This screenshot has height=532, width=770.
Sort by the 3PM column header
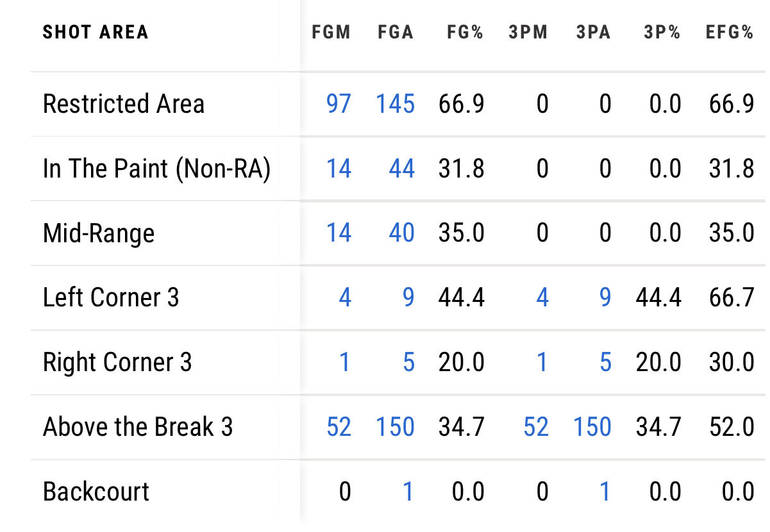click(x=528, y=33)
